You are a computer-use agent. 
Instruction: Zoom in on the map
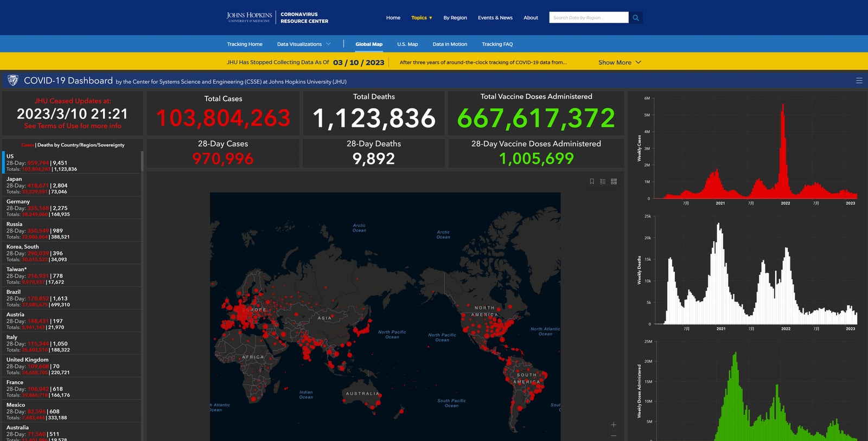[614, 425]
